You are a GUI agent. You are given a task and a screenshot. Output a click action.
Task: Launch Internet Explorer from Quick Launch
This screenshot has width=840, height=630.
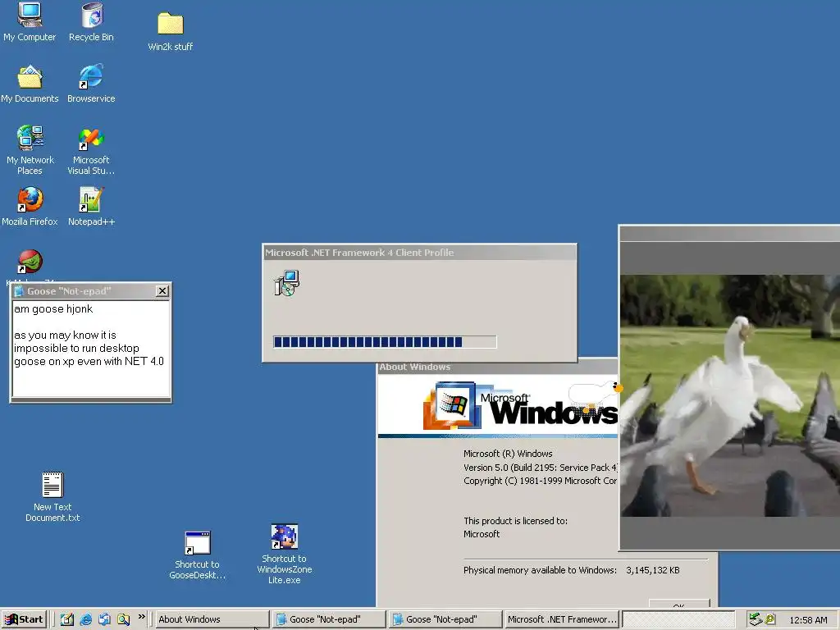[x=85, y=619]
